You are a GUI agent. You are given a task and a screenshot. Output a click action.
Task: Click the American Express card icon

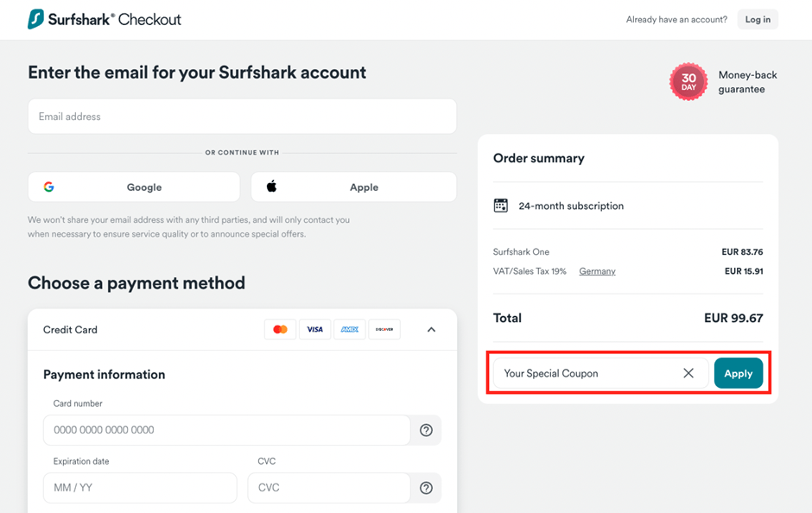click(349, 329)
